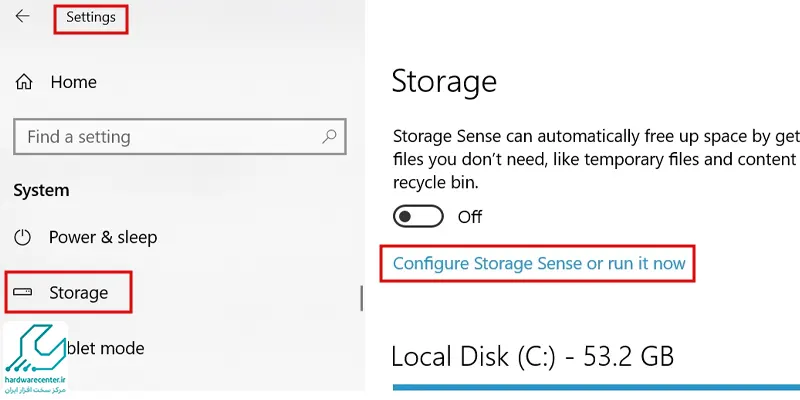Click the Storage drive icon in sidebar
The image size is (800, 400).
coord(22,292)
